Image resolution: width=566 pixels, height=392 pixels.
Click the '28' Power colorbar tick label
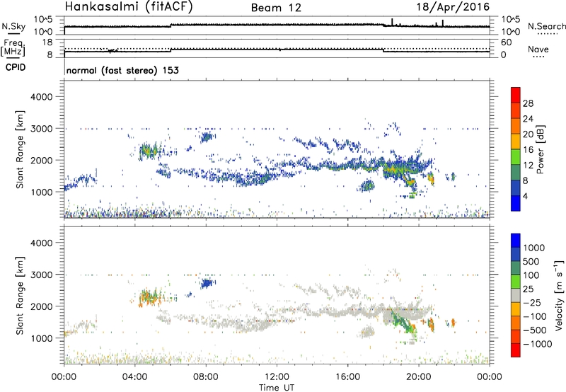(528, 103)
